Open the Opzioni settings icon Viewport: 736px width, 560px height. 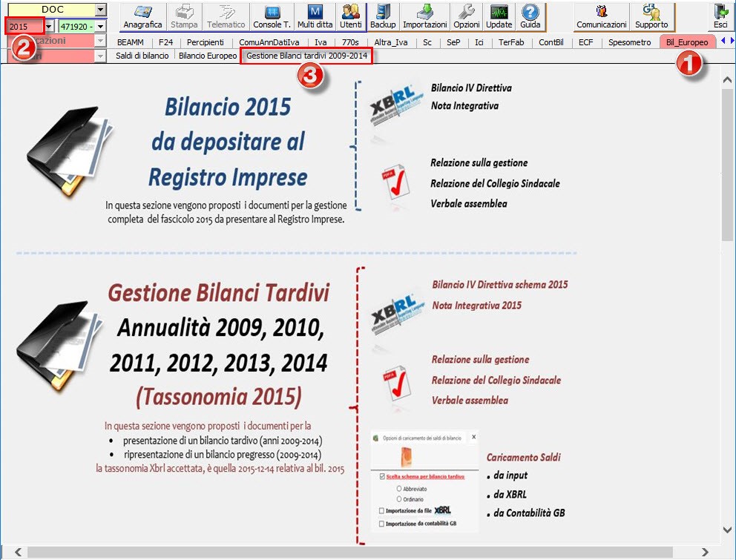467,16
